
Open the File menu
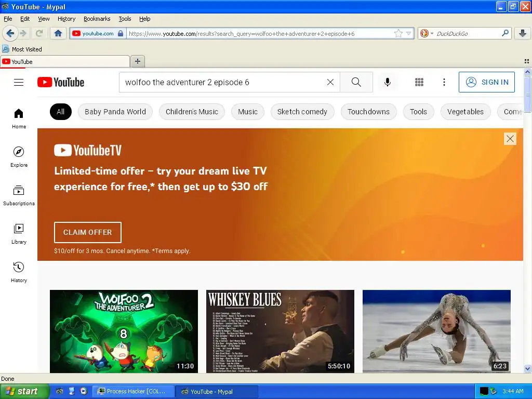(8, 19)
